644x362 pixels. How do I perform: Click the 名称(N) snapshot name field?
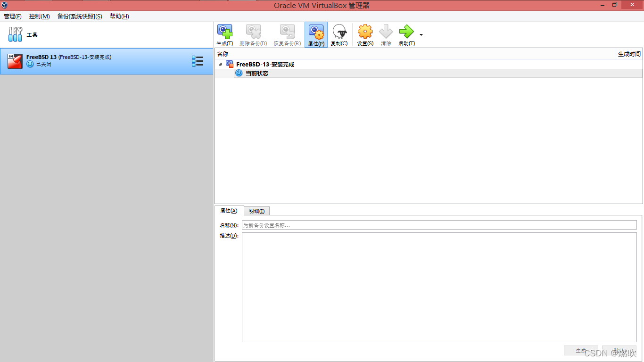439,225
